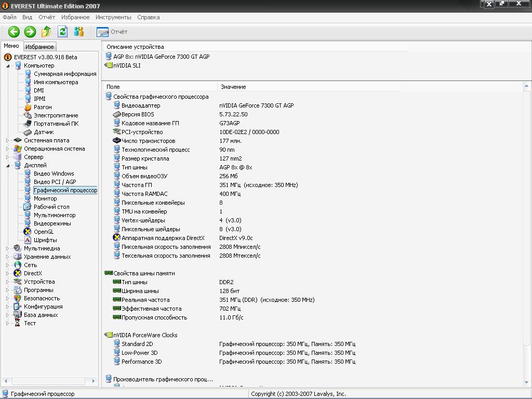This screenshot has width=532, height=399.
Task: Open the users icon in the toolbar
Action: click(x=79, y=32)
